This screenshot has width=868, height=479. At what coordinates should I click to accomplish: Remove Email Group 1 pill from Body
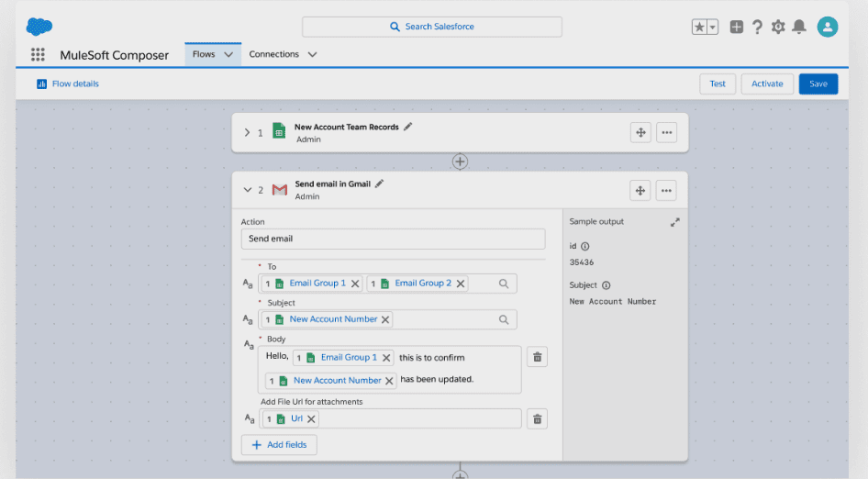pos(386,358)
